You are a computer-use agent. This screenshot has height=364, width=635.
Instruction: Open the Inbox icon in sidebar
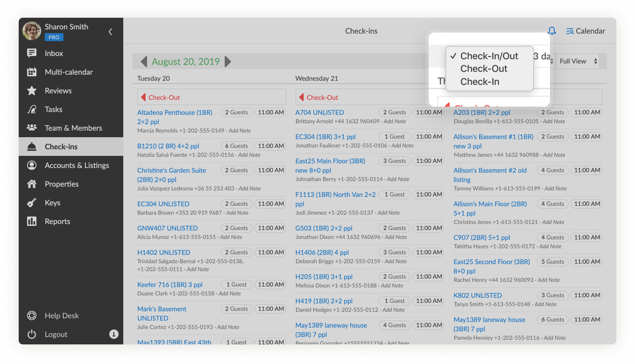click(x=32, y=53)
